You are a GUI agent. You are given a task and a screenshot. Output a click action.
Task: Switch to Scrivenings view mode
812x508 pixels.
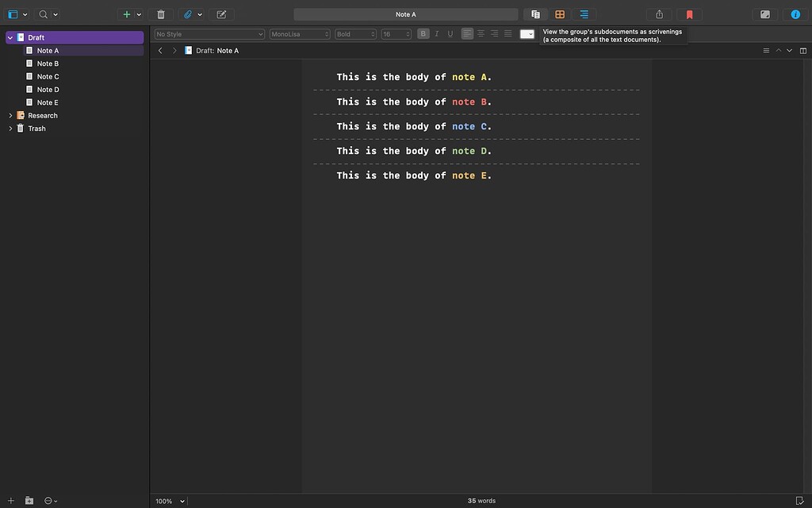tap(535, 14)
